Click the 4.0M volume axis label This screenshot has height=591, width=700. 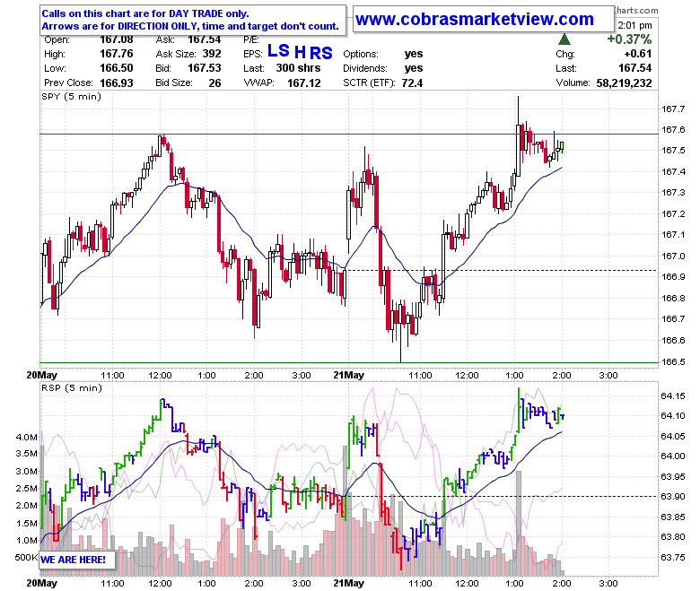pyautogui.click(x=27, y=437)
